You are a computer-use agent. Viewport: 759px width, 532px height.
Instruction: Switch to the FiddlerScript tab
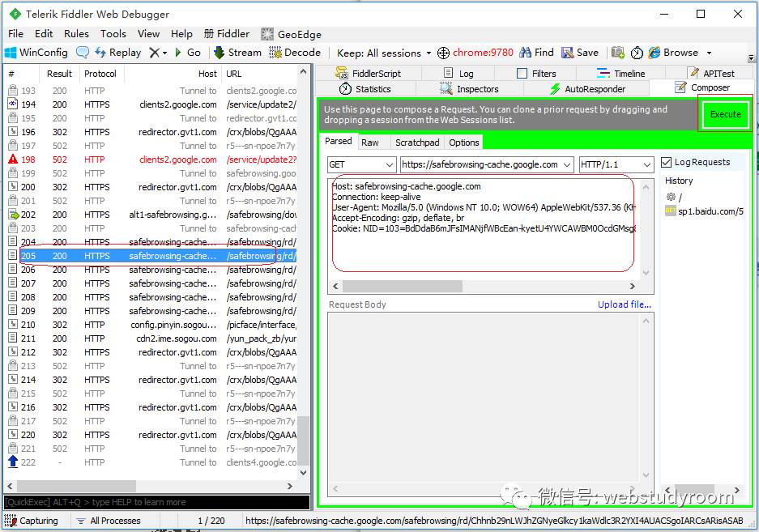point(369,74)
